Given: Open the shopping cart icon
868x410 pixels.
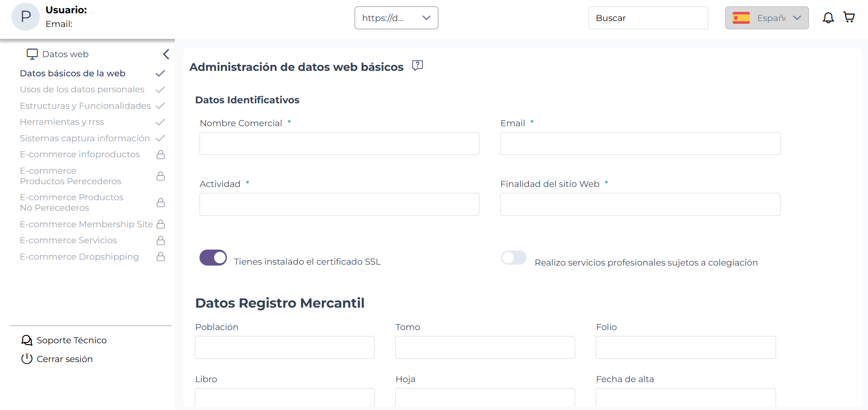Looking at the screenshot, I should click(x=849, y=17).
